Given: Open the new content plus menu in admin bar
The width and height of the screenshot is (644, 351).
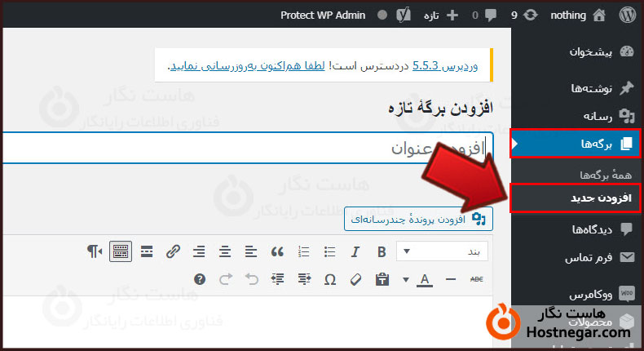Looking at the screenshot, I should pyautogui.click(x=452, y=15).
